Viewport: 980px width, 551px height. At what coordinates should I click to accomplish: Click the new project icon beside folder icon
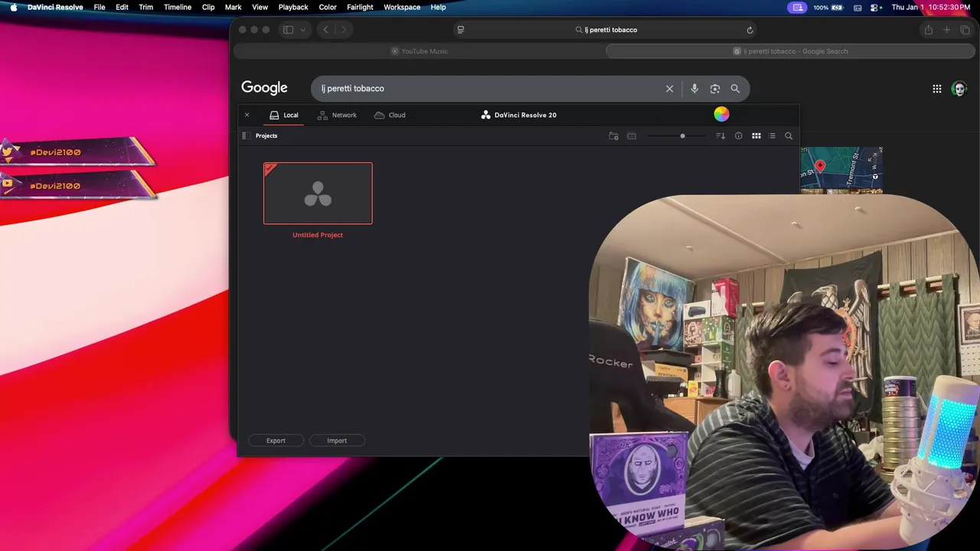632,135
